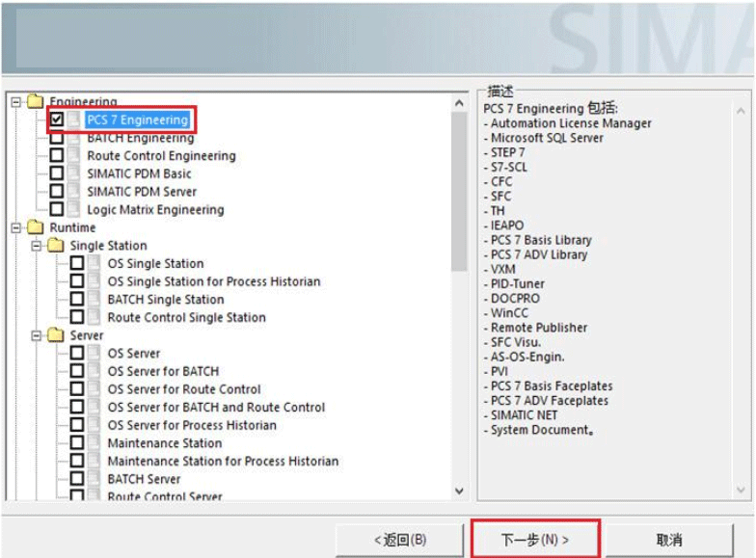Select the PCS 7 Engineering label
756x558 pixels.
tap(137, 120)
